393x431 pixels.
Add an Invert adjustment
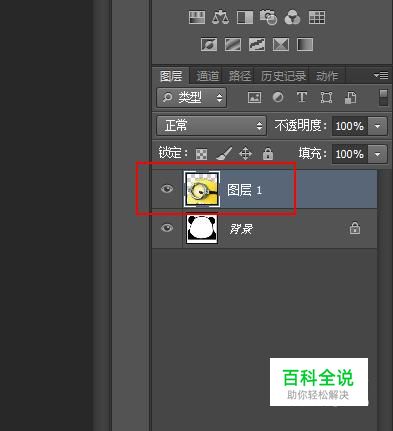[209, 44]
